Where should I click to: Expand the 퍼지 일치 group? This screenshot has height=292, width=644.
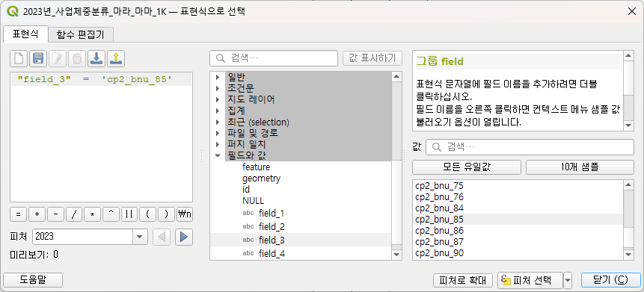pos(218,144)
